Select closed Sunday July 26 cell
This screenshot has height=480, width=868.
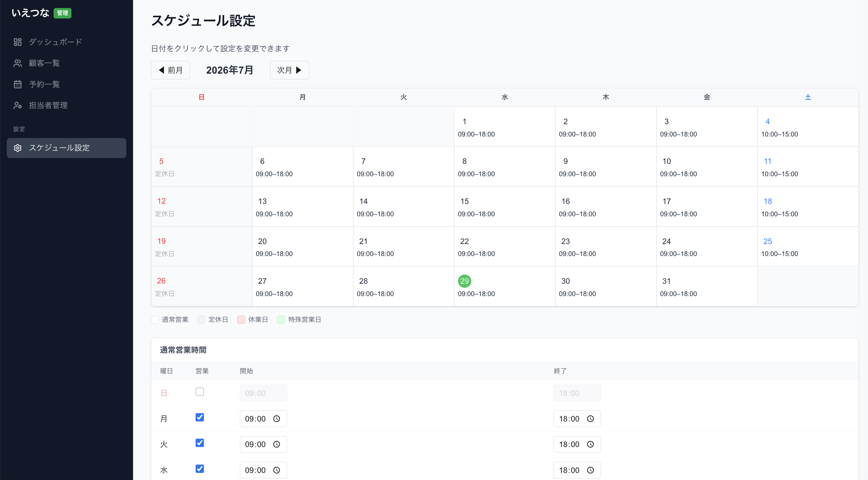(x=201, y=287)
